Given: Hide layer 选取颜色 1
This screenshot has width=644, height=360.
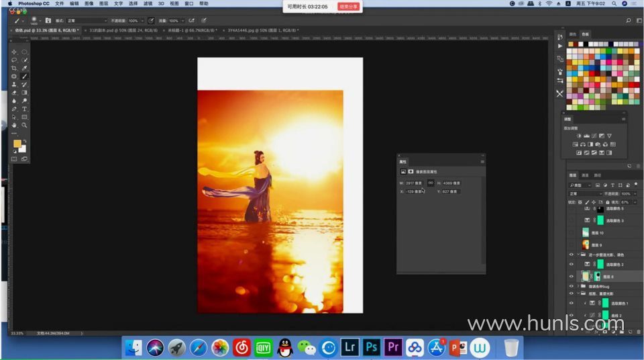Looking at the screenshot, I should click(571, 303).
